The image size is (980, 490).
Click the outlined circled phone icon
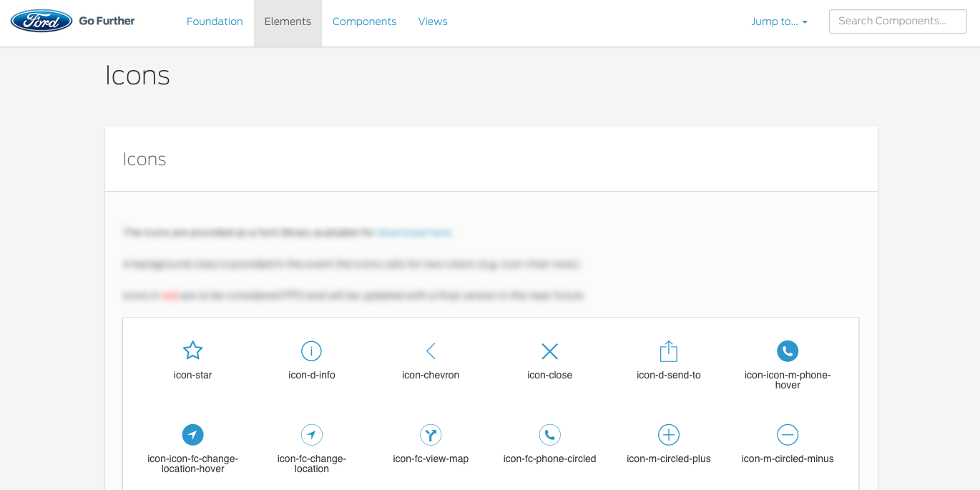pos(549,435)
